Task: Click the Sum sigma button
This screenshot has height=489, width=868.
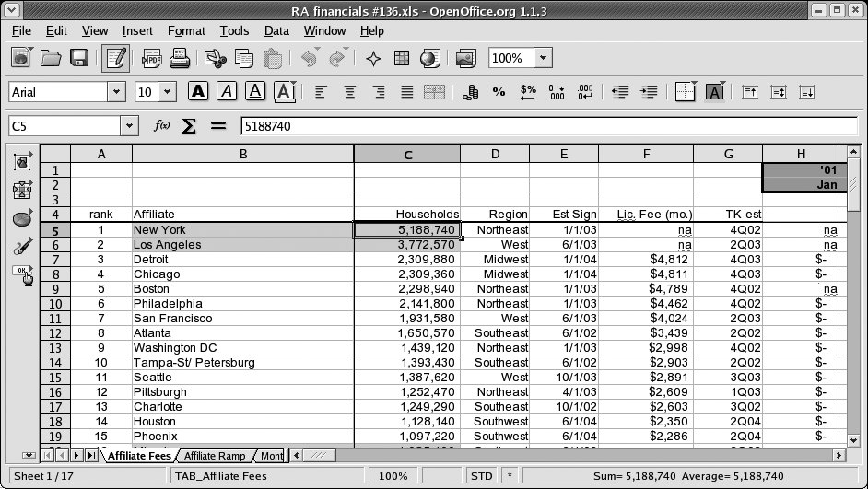Action: [189, 126]
